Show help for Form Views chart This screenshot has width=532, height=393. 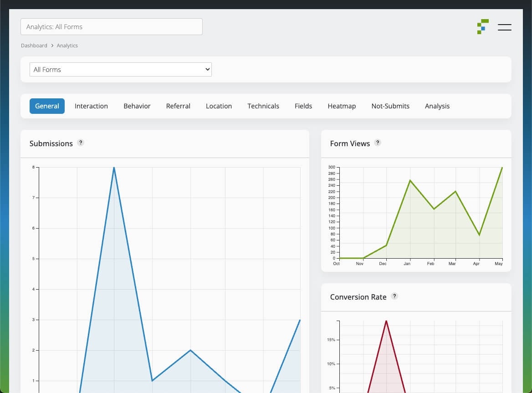(378, 143)
